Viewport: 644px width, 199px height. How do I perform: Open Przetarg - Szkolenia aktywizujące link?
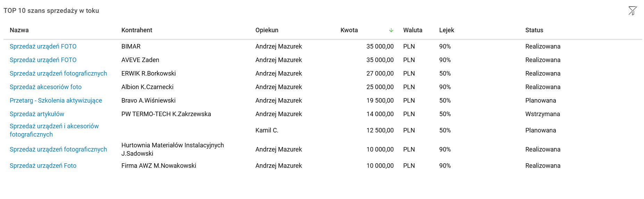[x=56, y=101]
